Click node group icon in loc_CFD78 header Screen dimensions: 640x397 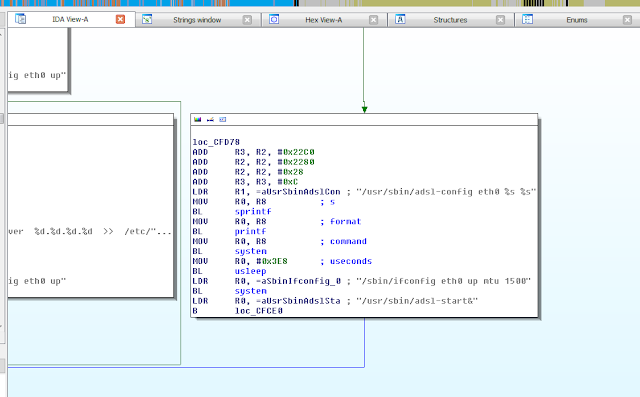(222, 120)
